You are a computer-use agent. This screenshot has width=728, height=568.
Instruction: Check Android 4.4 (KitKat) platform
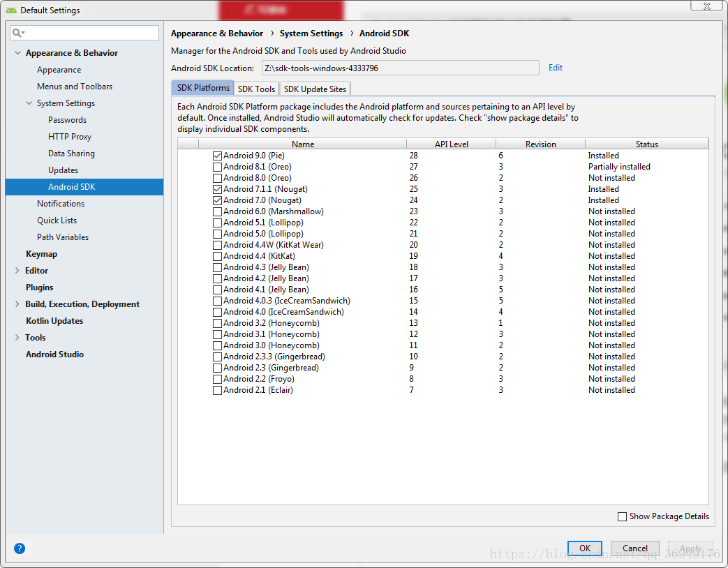pos(217,256)
